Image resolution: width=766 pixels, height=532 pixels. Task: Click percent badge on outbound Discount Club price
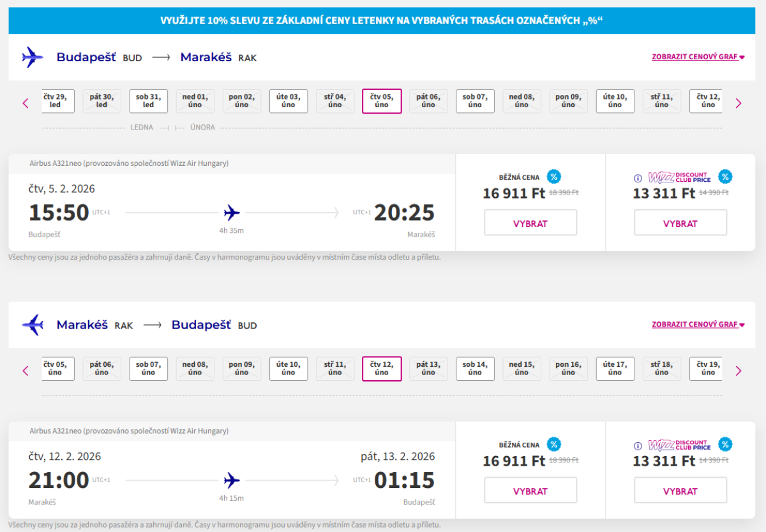(725, 177)
